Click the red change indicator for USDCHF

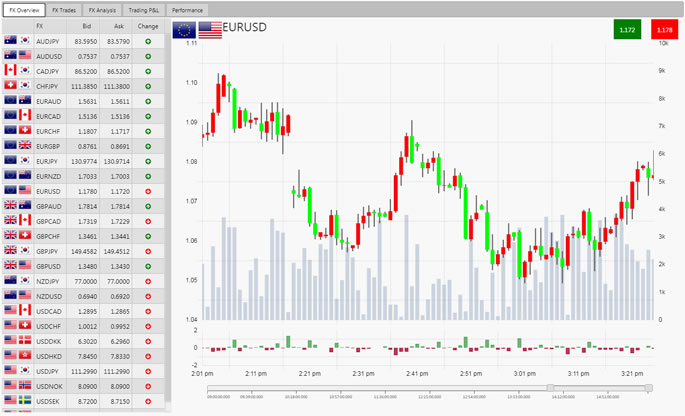point(148,325)
